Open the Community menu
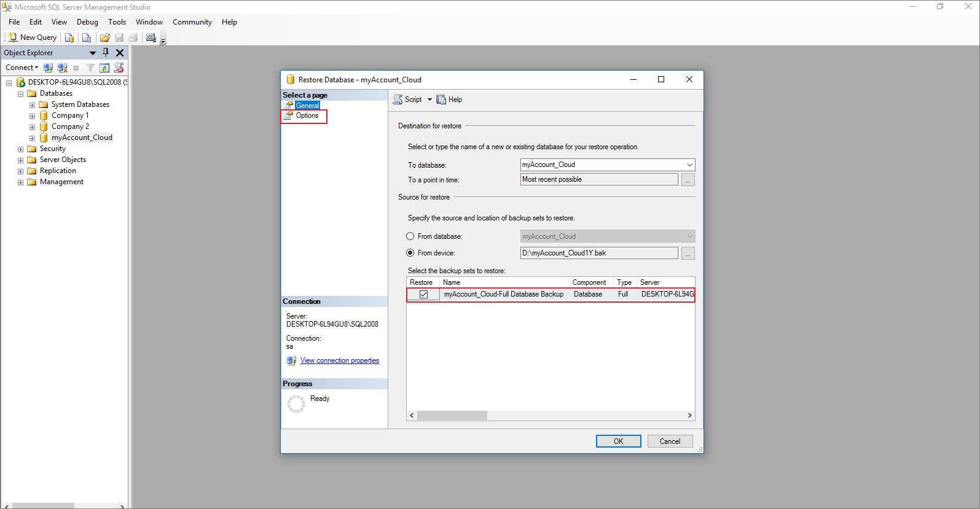 tap(192, 22)
